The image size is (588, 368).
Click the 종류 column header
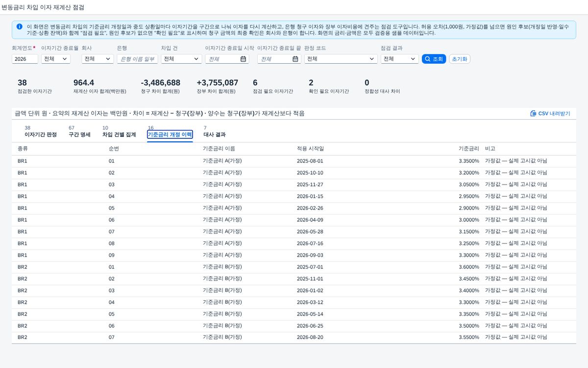[x=23, y=149]
